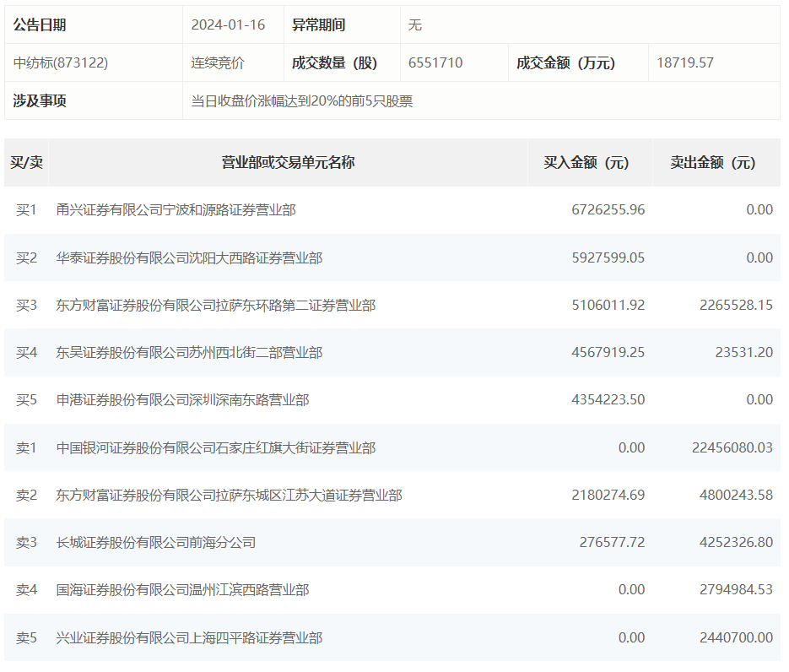Click sell amount 2440700.00
Image resolution: width=789 pixels, height=672 pixels.
point(736,637)
